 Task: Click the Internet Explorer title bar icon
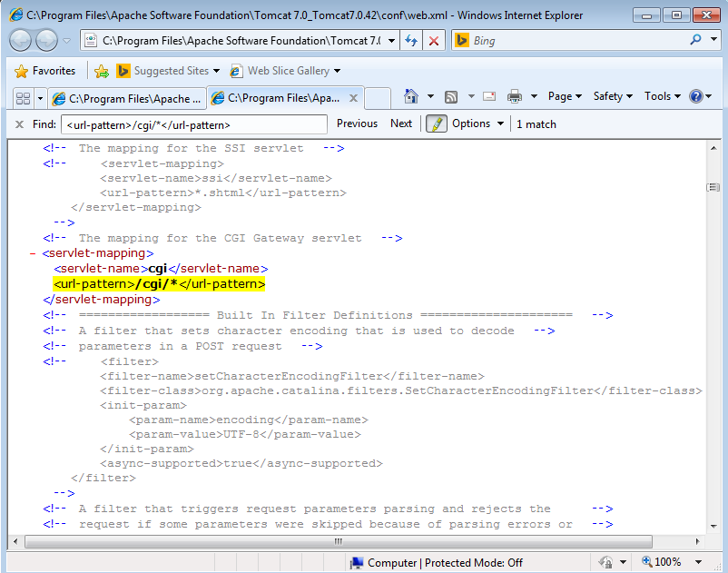click(x=16, y=15)
